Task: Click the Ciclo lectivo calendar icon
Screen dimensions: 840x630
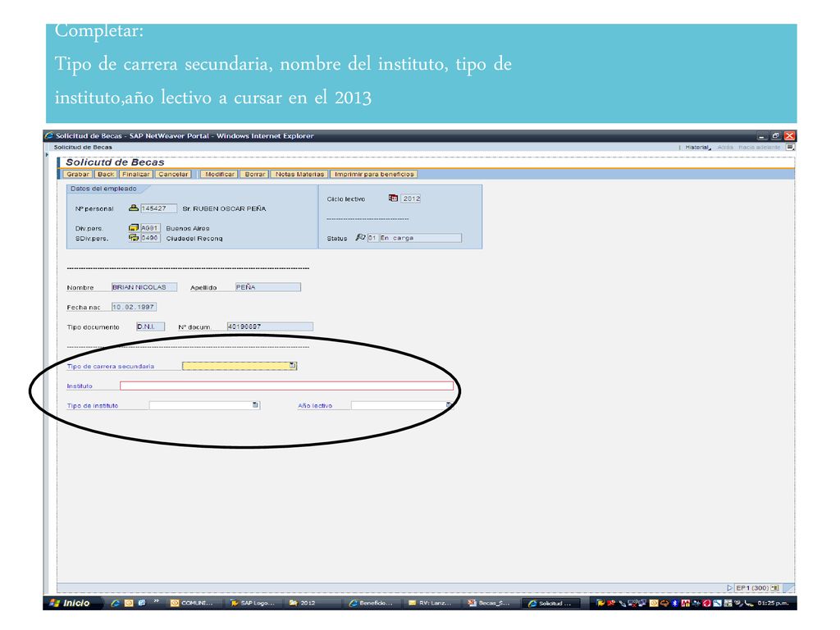Action: point(393,199)
